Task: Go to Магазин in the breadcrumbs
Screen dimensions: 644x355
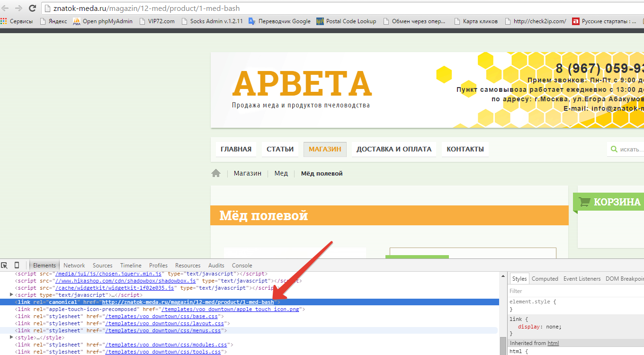Action: tap(247, 173)
